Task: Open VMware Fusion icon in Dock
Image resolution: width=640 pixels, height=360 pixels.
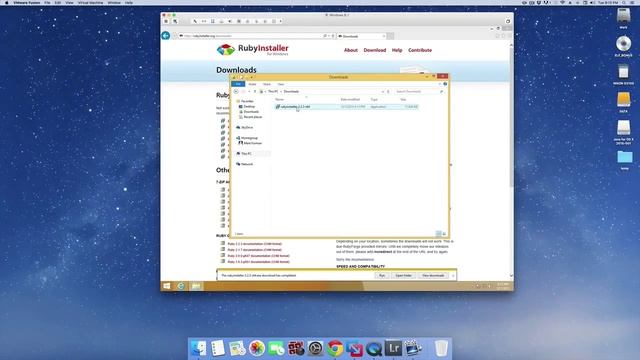Action: tap(354, 349)
